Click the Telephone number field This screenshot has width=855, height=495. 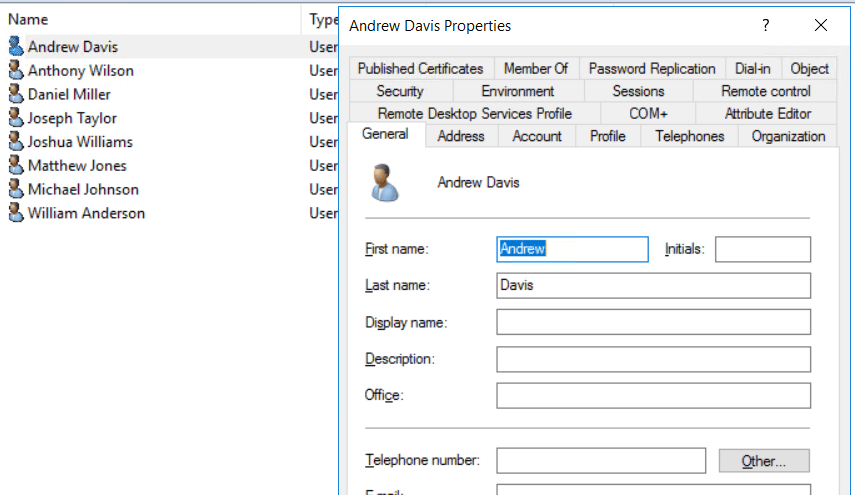[x=600, y=461]
